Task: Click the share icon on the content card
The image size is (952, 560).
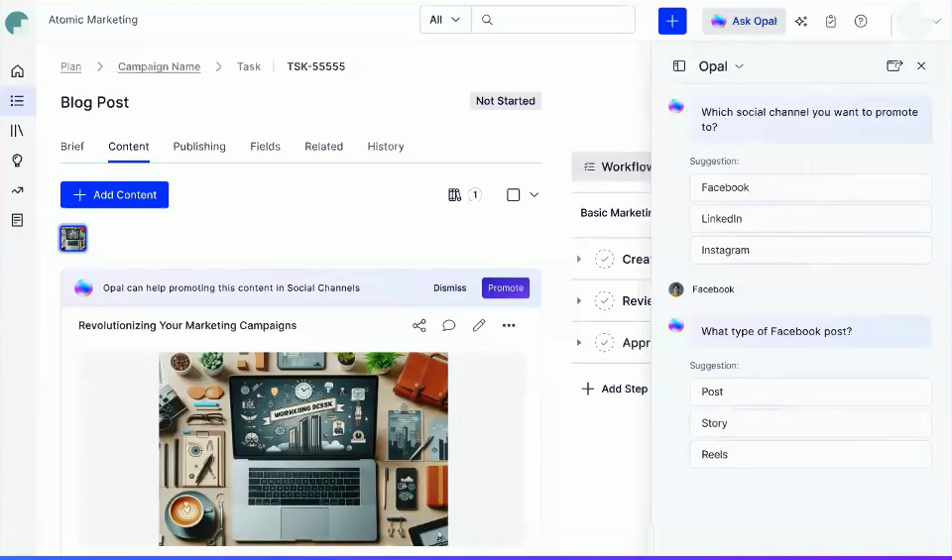Action: 418,325
